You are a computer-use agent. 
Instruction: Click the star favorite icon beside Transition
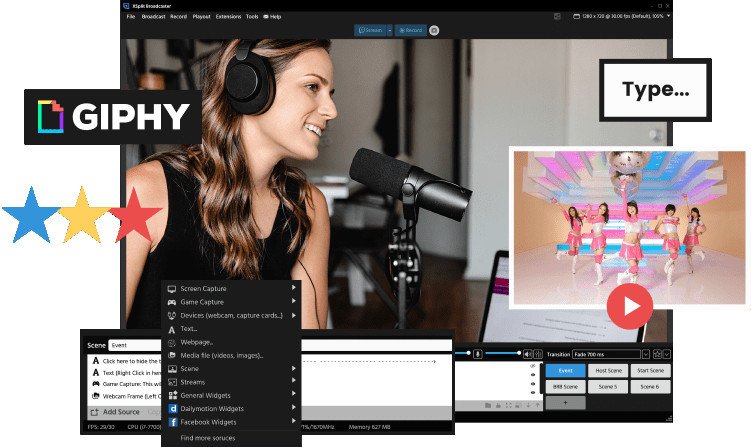(657, 354)
